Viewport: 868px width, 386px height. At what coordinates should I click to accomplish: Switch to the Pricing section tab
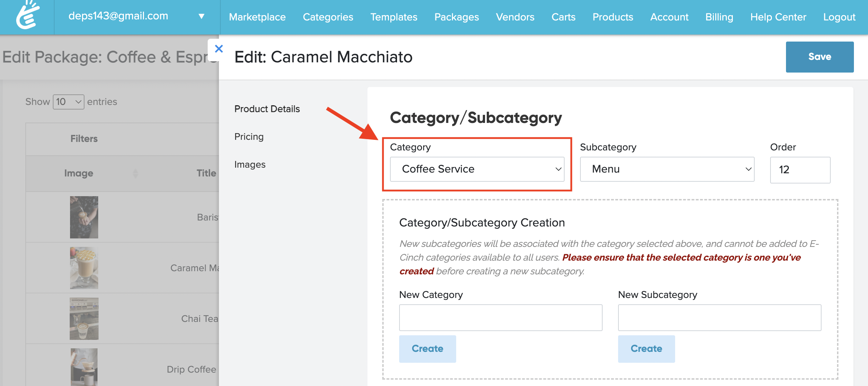pos(249,137)
